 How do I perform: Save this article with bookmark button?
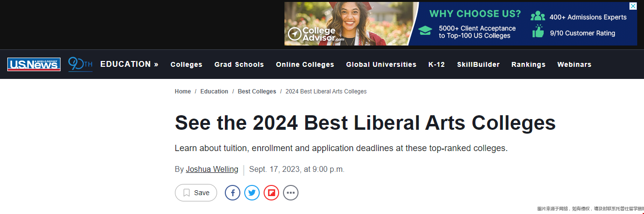tap(196, 193)
